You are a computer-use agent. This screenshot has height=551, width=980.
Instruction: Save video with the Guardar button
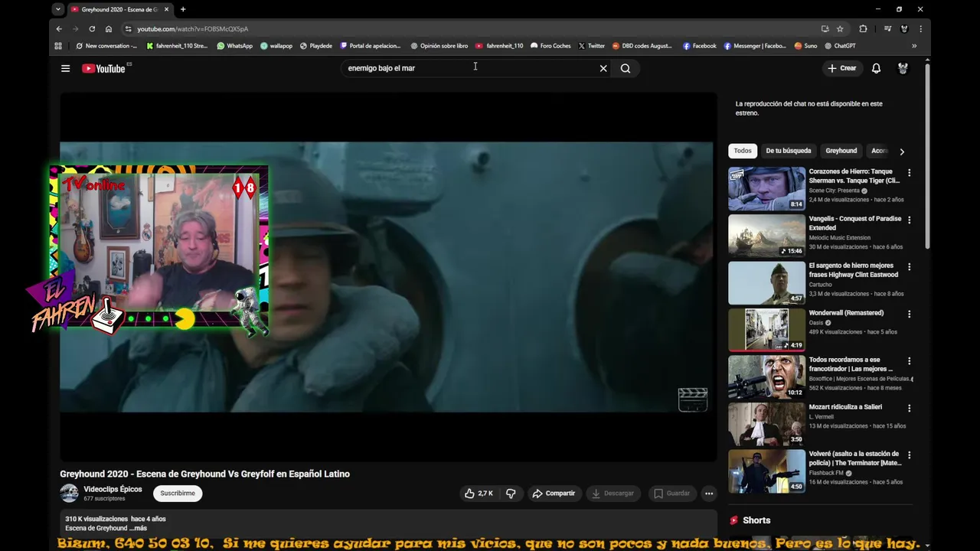tap(671, 494)
